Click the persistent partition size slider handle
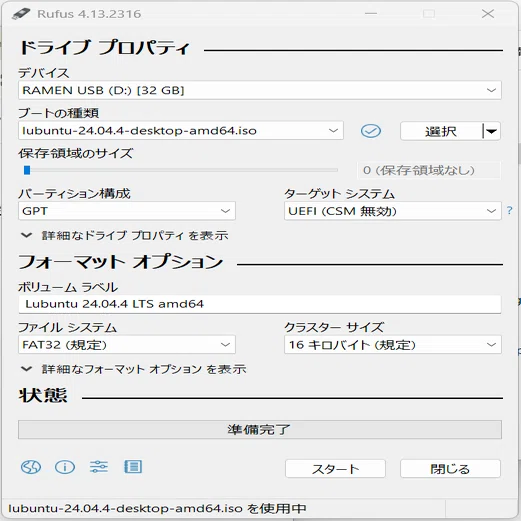This screenshot has width=521, height=521. (x=27, y=170)
